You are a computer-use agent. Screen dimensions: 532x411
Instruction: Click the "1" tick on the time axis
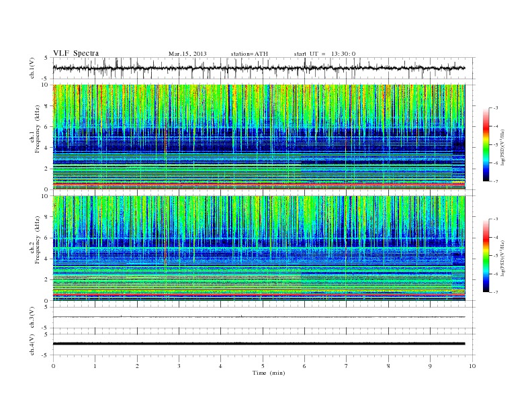pos(95,366)
